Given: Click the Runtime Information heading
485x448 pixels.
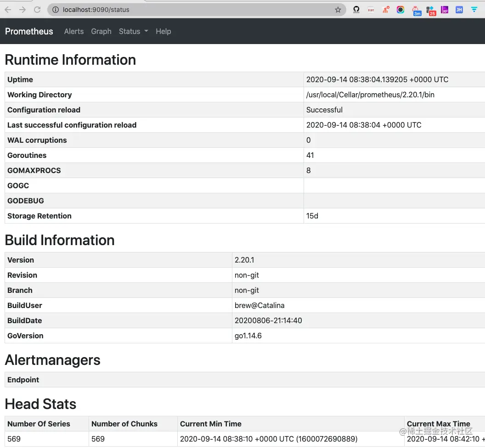Looking at the screenshot, I should (70, 60).
